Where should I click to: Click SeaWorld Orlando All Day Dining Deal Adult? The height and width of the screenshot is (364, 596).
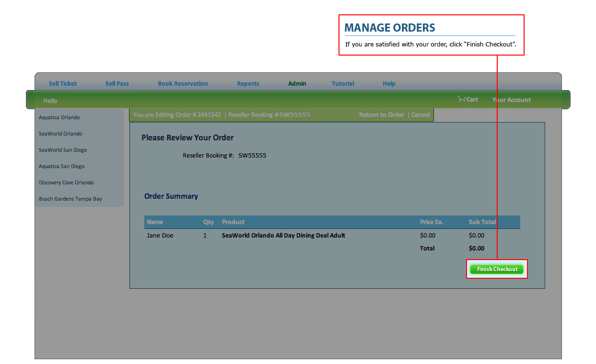[x=283, y=235]
